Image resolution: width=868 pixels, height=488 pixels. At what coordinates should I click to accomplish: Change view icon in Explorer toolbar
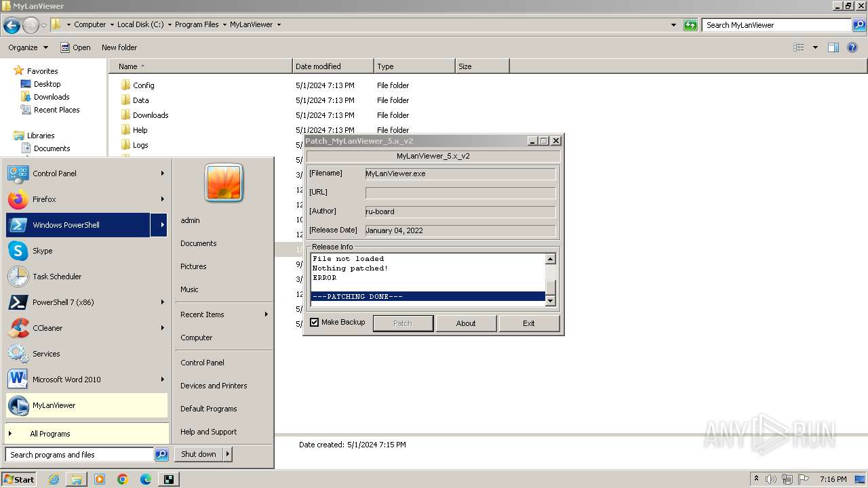[x=799, y=47]
